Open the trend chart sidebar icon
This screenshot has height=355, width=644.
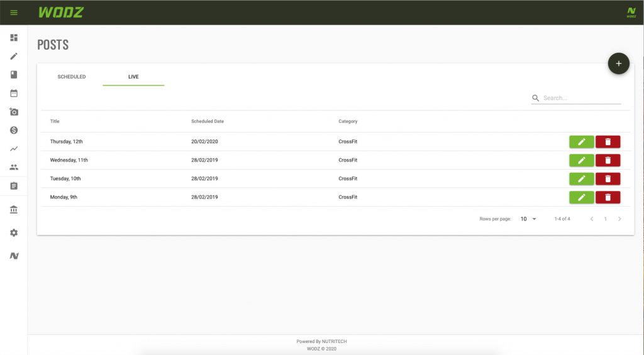14,148
